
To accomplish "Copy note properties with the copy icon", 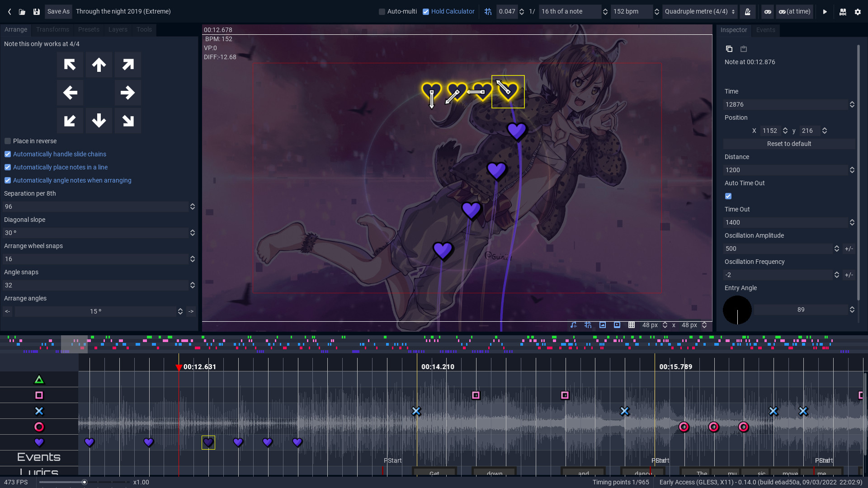I will click(729, 49).
